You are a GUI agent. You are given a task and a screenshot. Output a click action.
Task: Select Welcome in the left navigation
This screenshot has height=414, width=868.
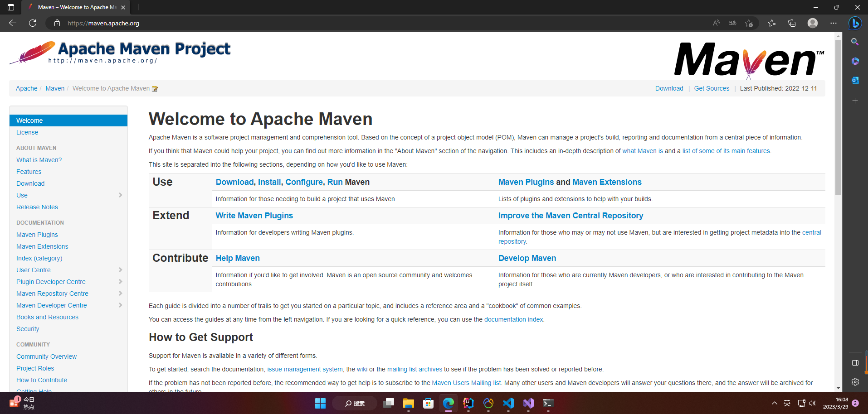pyautogui.click(x=68, y=120)
